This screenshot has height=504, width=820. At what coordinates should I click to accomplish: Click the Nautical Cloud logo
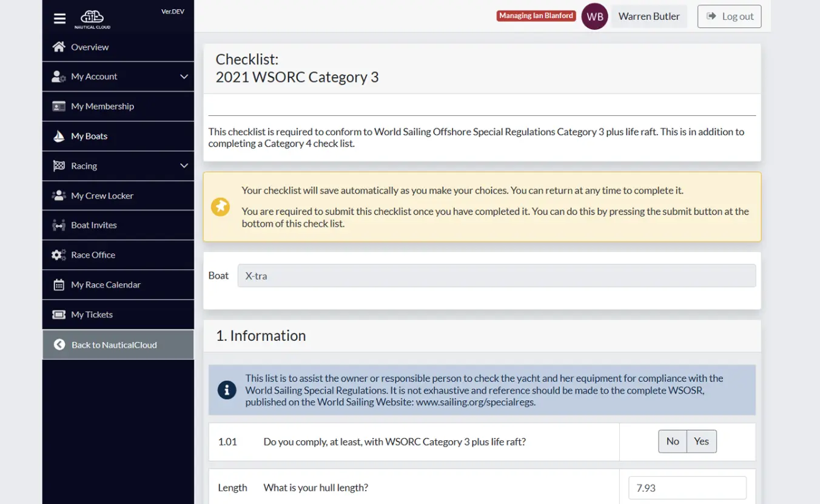[x=92, y=18]
